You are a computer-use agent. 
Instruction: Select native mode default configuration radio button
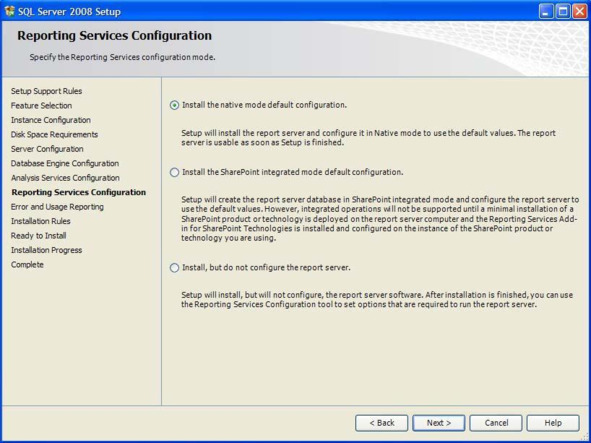click(174, 105)
